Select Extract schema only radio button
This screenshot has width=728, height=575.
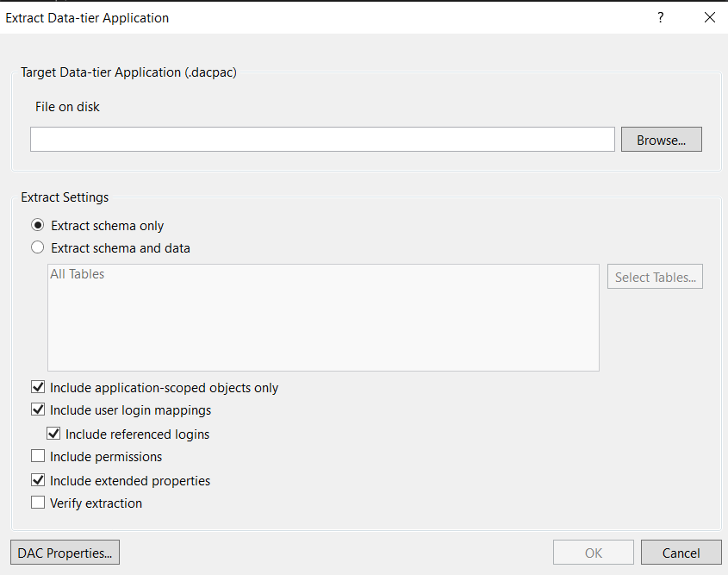pyautogui.click(x=38, y=225)
